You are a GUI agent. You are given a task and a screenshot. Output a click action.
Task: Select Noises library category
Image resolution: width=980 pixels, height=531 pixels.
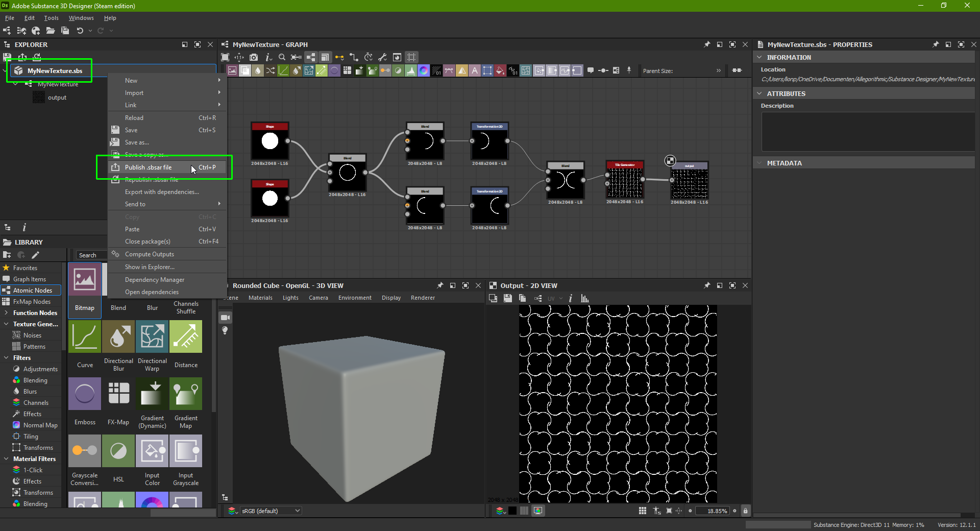point(32,335)
